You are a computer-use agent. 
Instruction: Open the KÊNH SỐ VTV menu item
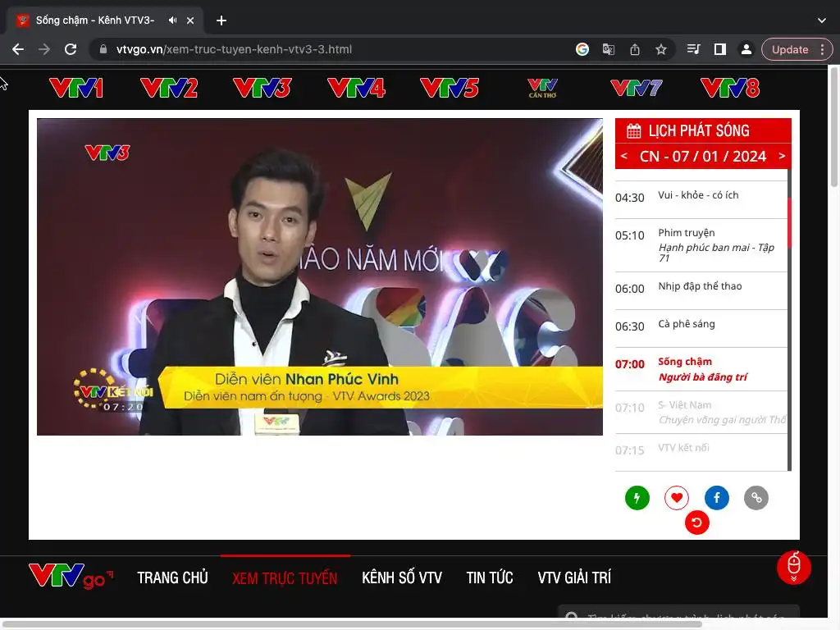tap(402, 577)
